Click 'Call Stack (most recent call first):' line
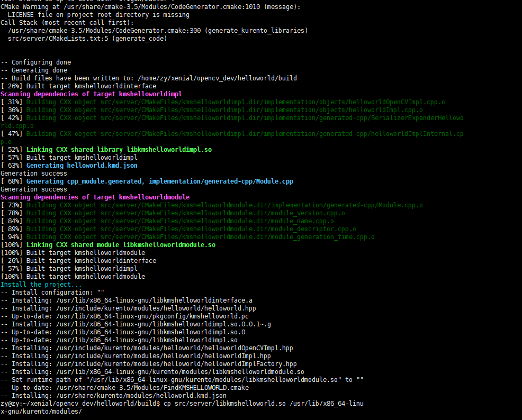522x420 pixels. 67,23
